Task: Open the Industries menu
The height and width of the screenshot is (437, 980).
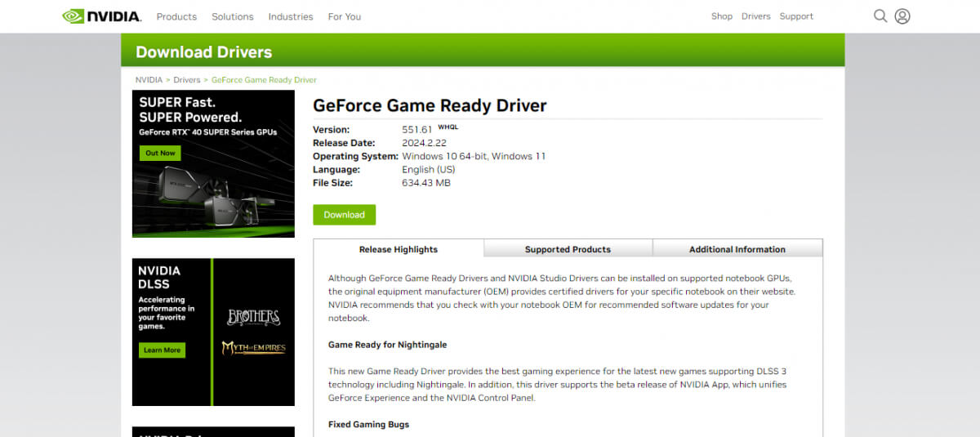Action: (x=291, y=16)
